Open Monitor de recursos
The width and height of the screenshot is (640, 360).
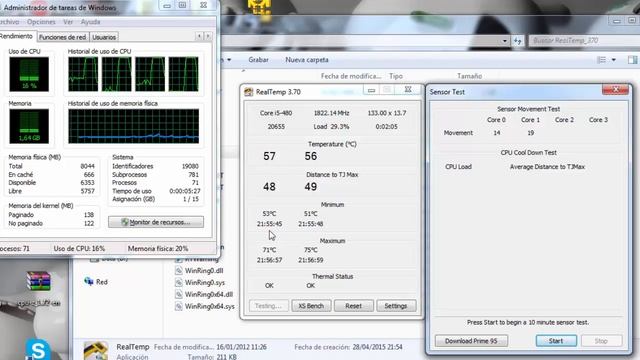coord(156,222)
